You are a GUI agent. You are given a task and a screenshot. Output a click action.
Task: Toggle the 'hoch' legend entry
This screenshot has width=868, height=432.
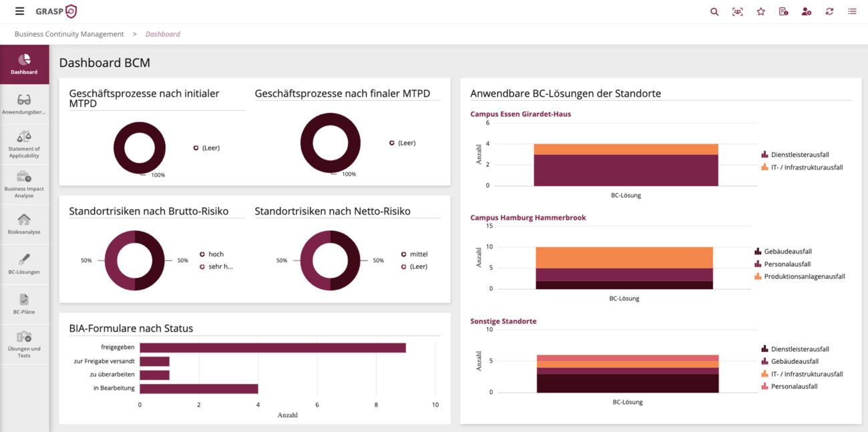[x=215, y=254]
